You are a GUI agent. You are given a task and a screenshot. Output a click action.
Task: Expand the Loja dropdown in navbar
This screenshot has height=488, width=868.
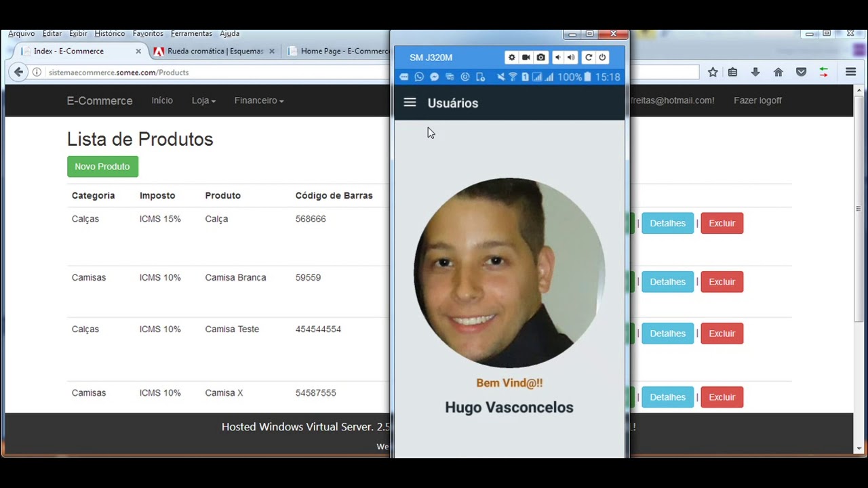[203, 100]
